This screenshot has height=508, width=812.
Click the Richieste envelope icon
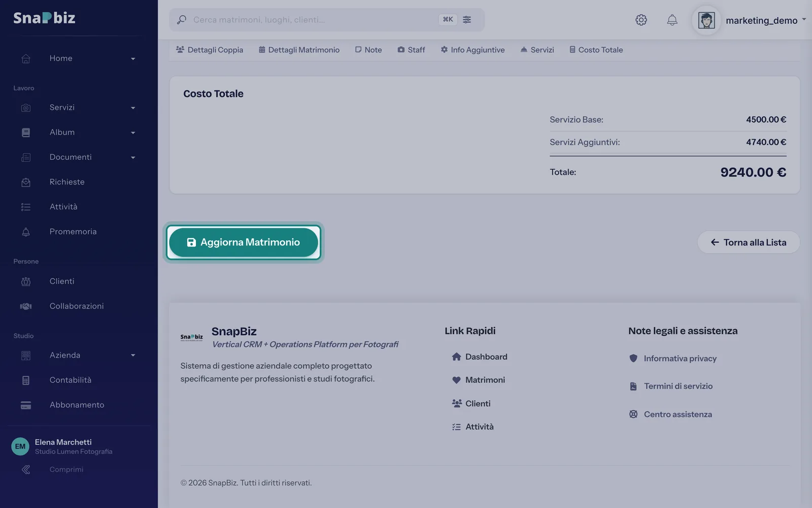click(x=26, y=182)
